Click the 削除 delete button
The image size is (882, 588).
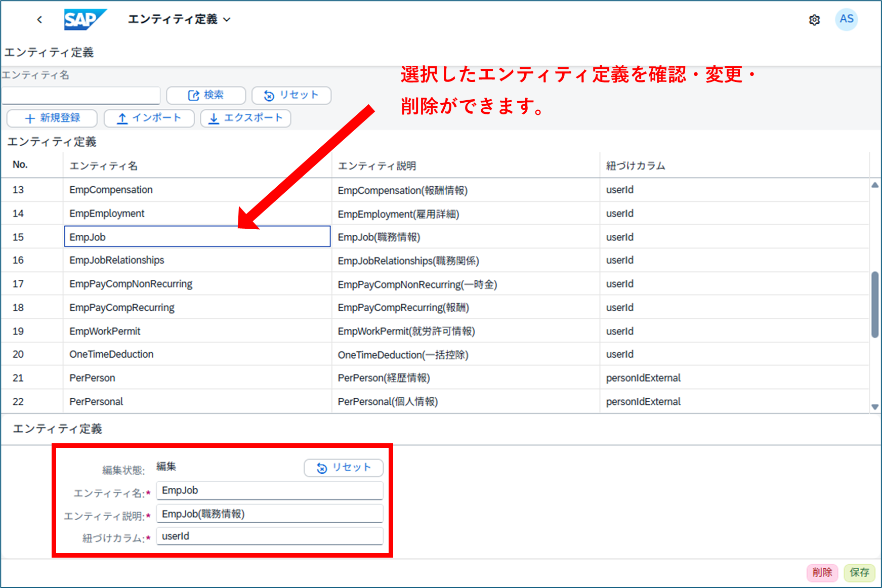pyautogui.click(x=822, y=572)
